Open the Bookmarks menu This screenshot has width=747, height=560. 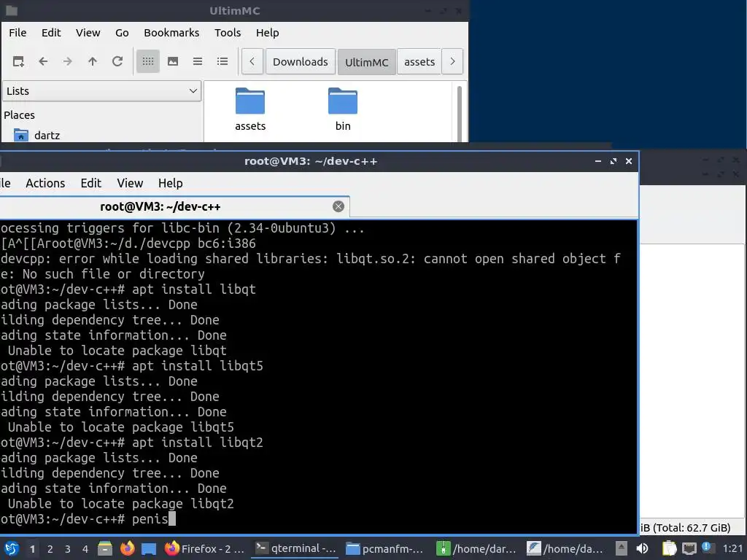click(x=171, y=33)
